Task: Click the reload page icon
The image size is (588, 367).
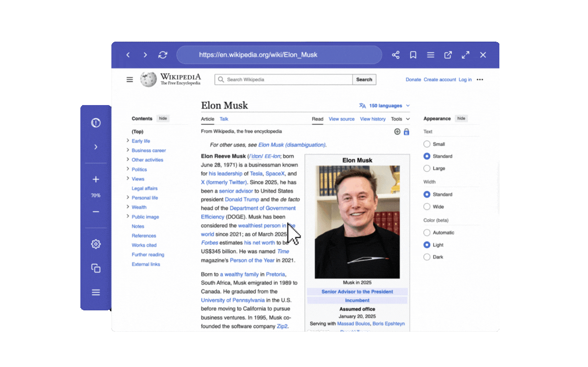Action: pyautogui.click(x=163, y=55)
